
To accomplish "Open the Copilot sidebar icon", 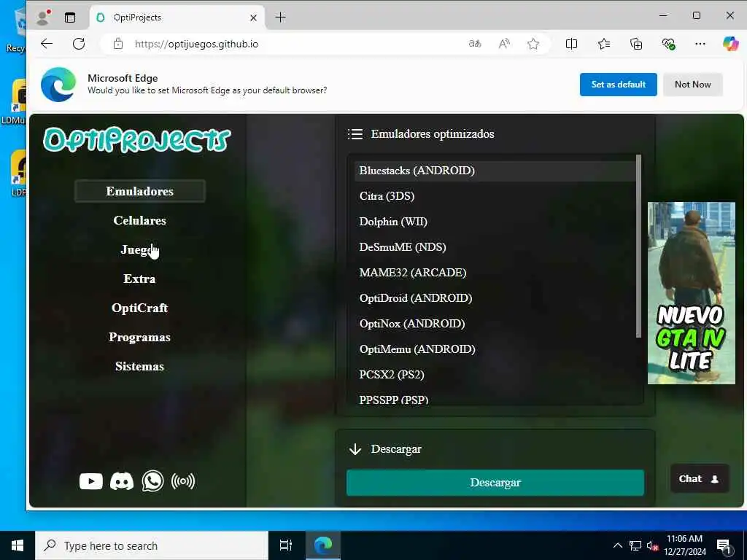I will click(x=730, y=44).
